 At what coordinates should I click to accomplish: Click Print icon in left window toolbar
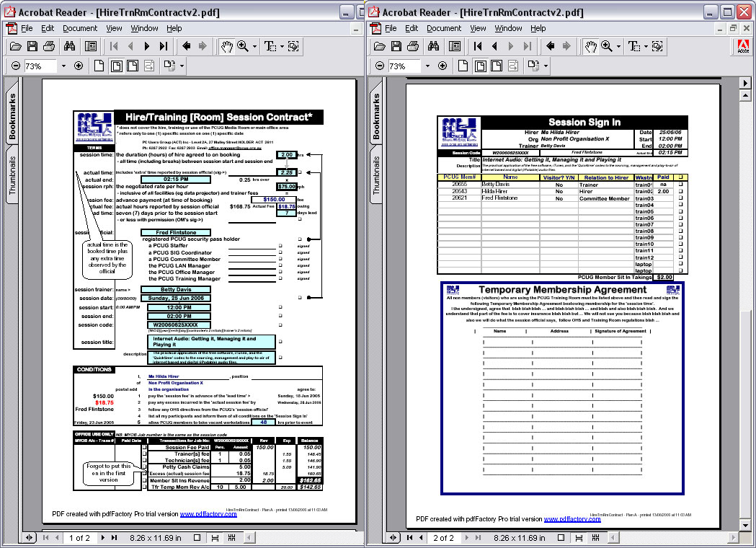49,46
